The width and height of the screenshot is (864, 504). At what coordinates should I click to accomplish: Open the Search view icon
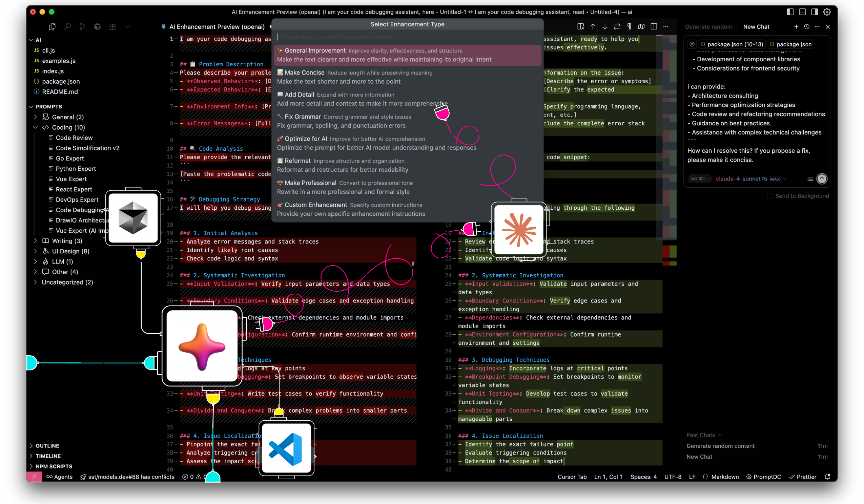click(67, 26)
